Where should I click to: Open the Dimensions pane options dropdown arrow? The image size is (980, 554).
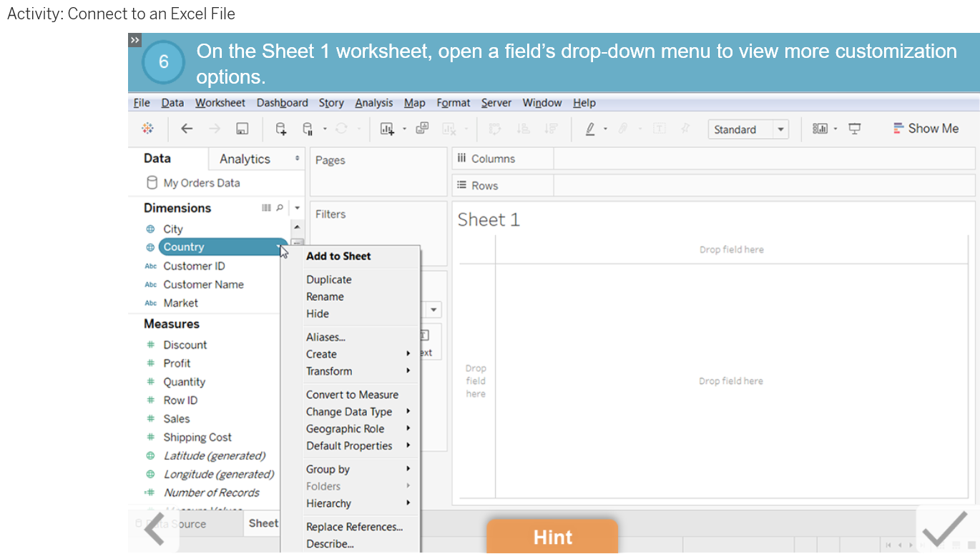[298, 208]
